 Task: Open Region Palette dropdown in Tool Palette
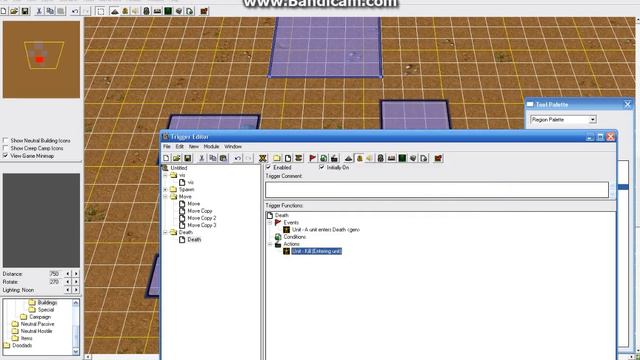click(x=592, y=120)
